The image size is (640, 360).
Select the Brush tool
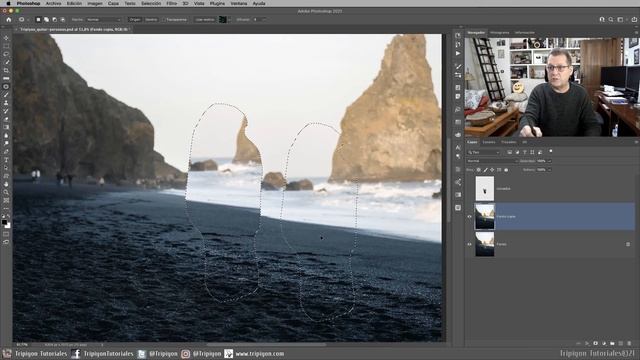coord(6,95)
